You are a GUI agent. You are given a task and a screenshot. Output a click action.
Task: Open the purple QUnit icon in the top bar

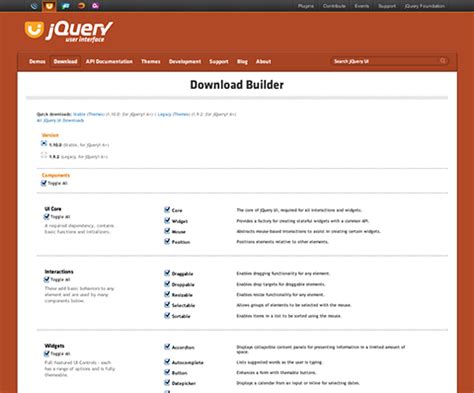[x=95, y=6]
